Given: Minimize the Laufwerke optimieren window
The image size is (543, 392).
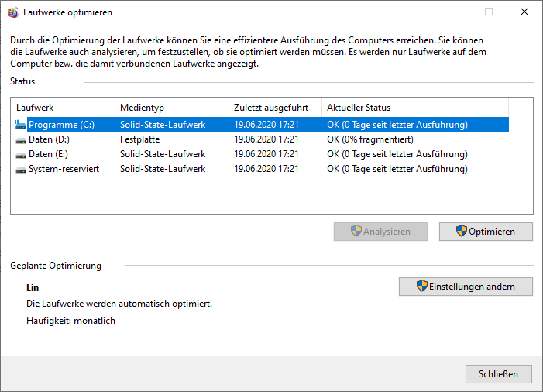Looking at the screenshot, I should (454, 12).
